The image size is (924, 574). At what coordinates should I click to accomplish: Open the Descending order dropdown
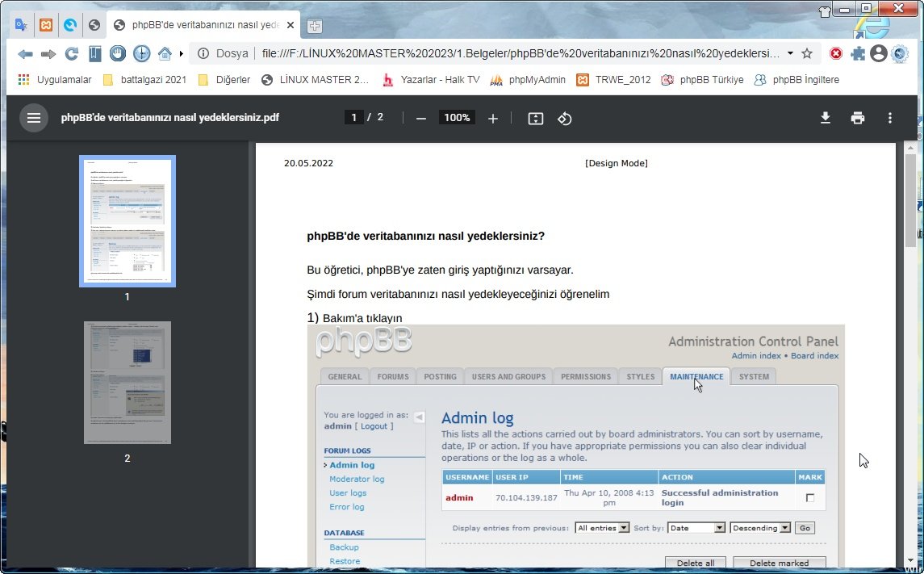point(760,528)
